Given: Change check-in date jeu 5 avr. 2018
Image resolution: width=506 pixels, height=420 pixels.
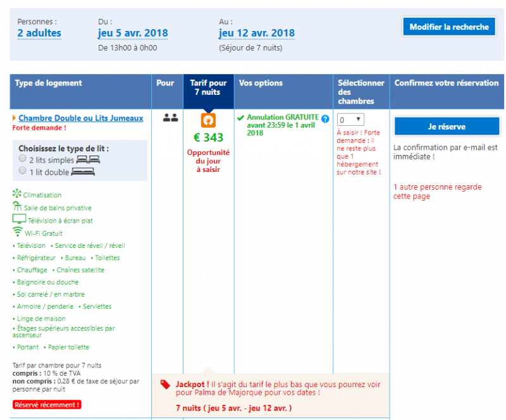Looking at the screenshot, I should click(x=133, y=34).
